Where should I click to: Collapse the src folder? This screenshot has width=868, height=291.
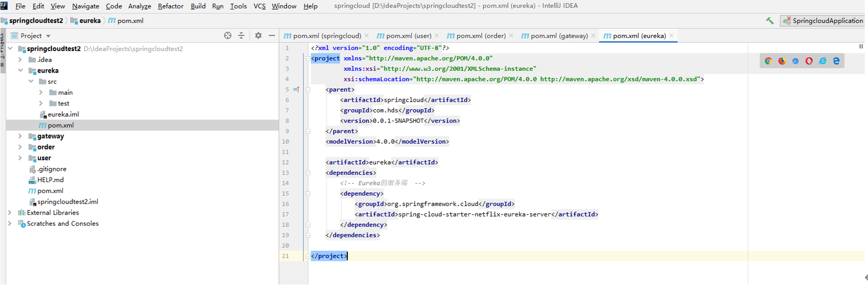point(31,81)
